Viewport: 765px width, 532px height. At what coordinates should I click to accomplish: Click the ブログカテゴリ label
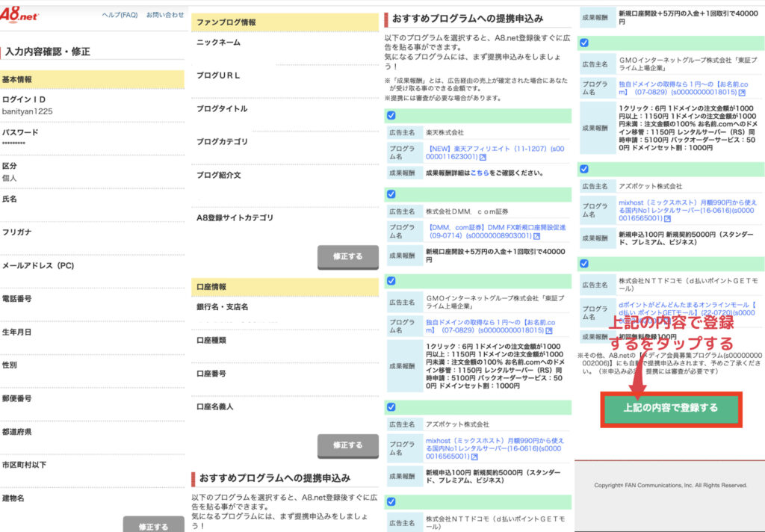pyautogui.click(x=222, y=142)
